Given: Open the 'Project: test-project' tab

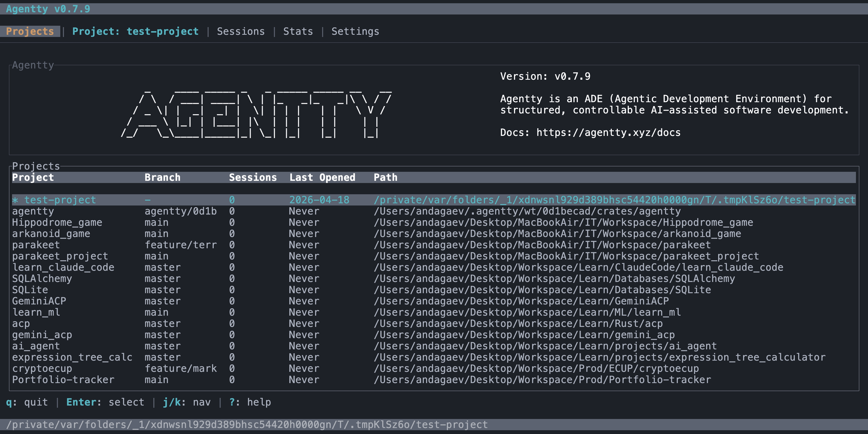Looking at the screenshot, I should click(135, 31).
